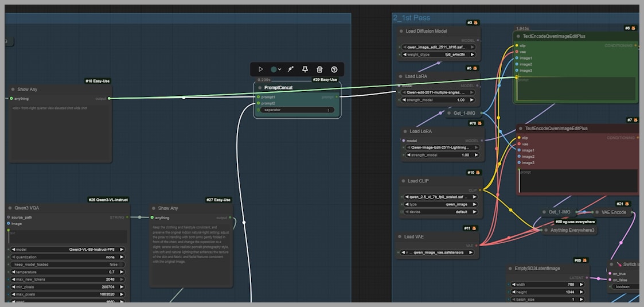Image resolution: width=644 pixels, height=307 pixels.
Task: Open the weight_dtype dropdown
Action: 439,55
